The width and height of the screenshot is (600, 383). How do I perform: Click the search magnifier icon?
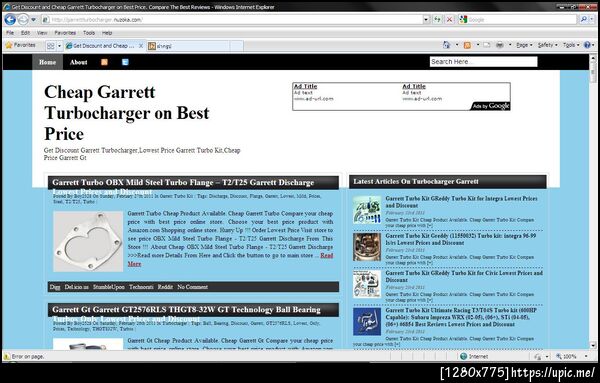click(x=583, y=19)
